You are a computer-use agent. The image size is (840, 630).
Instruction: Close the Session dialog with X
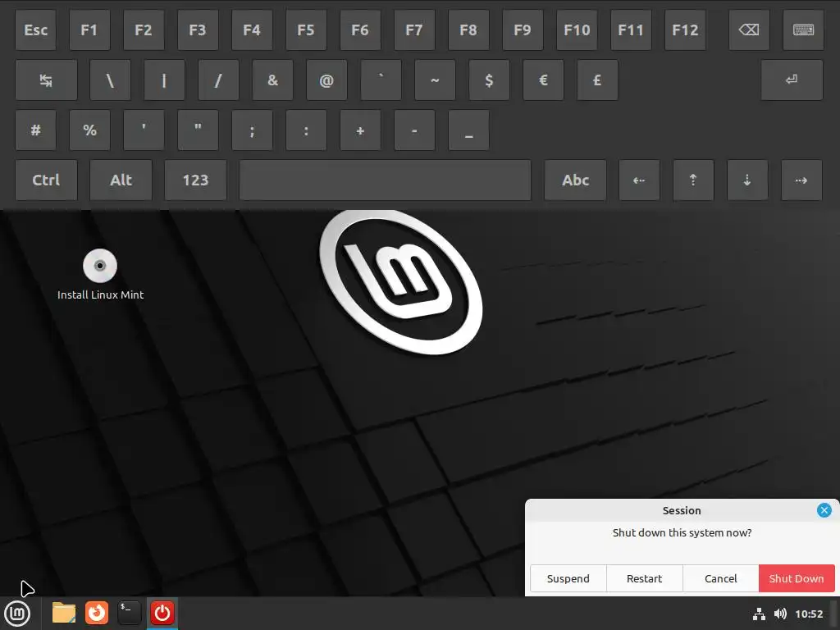pos(824,510)
